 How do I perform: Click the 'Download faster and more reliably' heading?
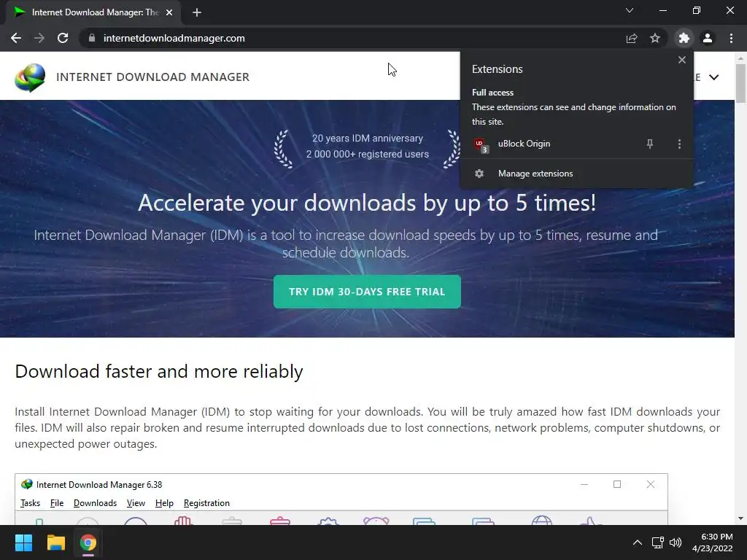coord(158,371)
